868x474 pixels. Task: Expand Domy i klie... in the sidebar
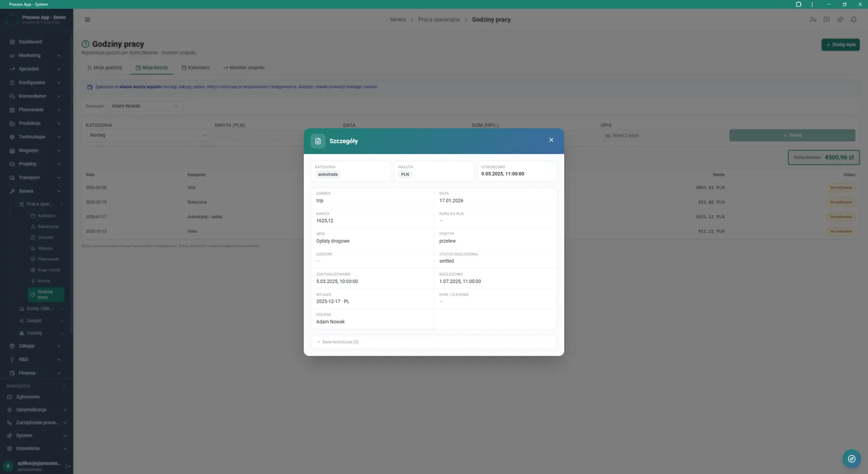(41, 308)
